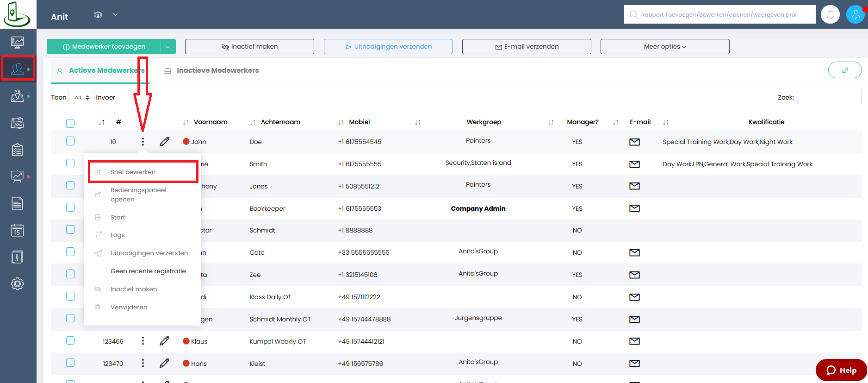Image resolution: width=868 pixels, height=383 pixels.
Task: Click the pencil edit icon for John Doe
Action: point(164,142)
